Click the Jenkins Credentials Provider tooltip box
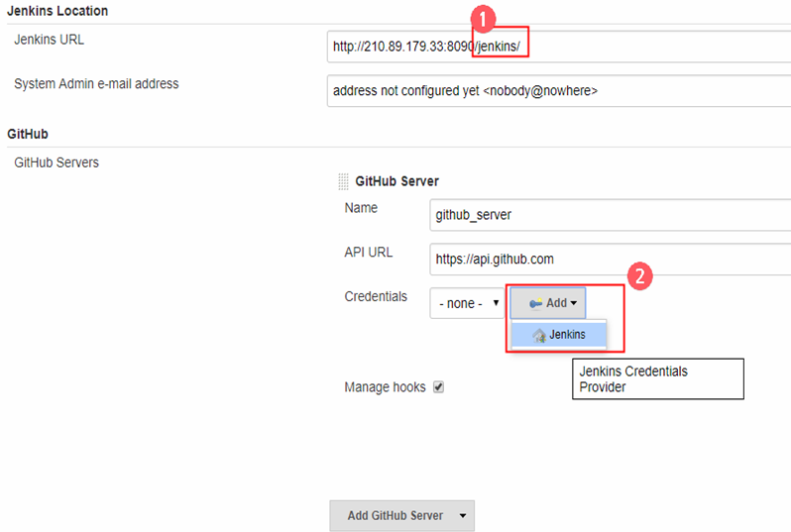 coord(657,378)
